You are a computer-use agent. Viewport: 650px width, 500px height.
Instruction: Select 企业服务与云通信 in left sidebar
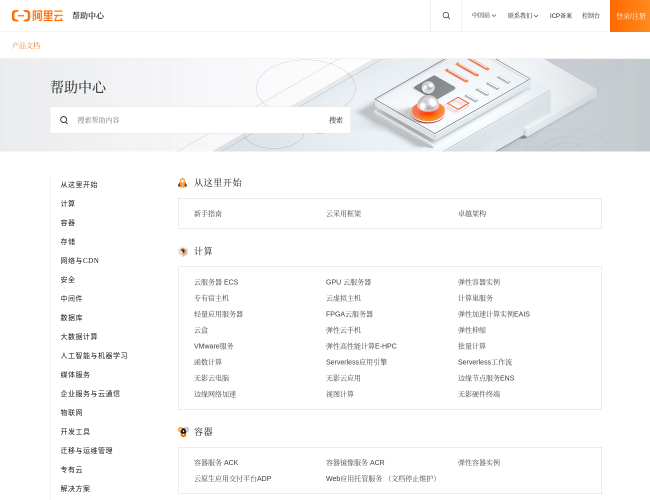(x=90, y=393)
